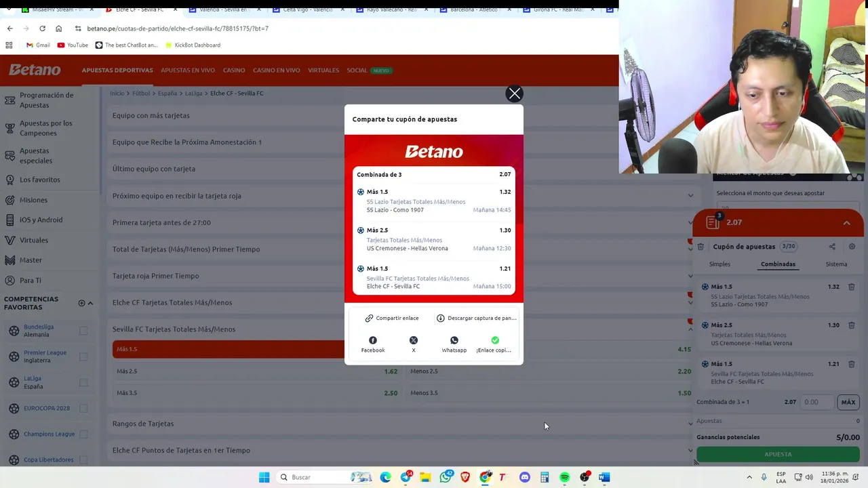
Task: Share the coupon via Whatsapp
Action: [454, 344]
